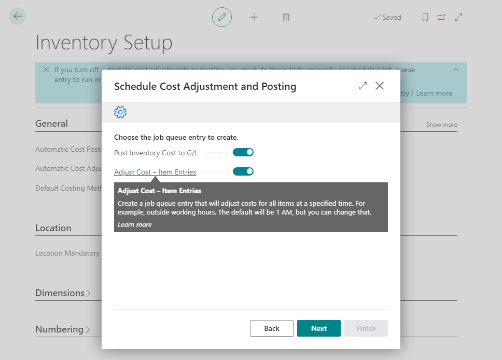502x360 pixels.
Task: Open the bookmark icon in header
Action: pyautogui.click(x=425, y=17)
